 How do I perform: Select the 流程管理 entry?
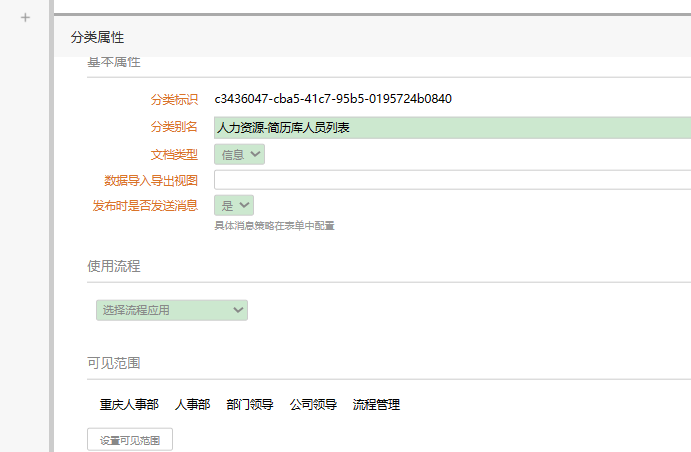click(x=376, y=405)
